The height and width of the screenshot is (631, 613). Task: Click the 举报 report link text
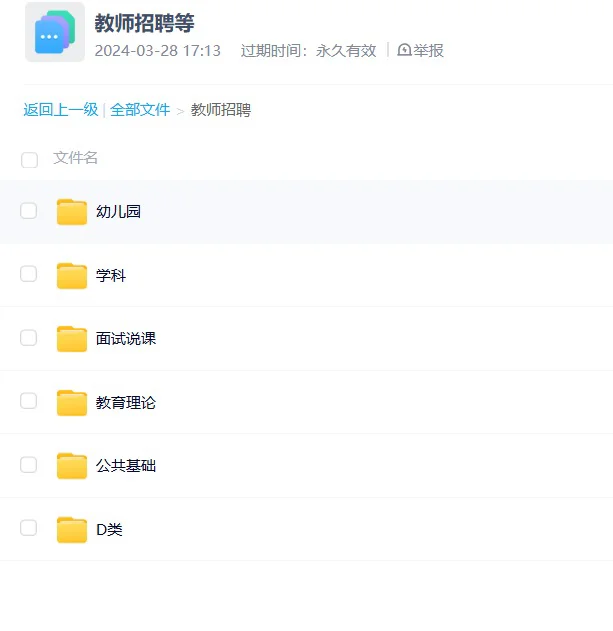(428, 51)
